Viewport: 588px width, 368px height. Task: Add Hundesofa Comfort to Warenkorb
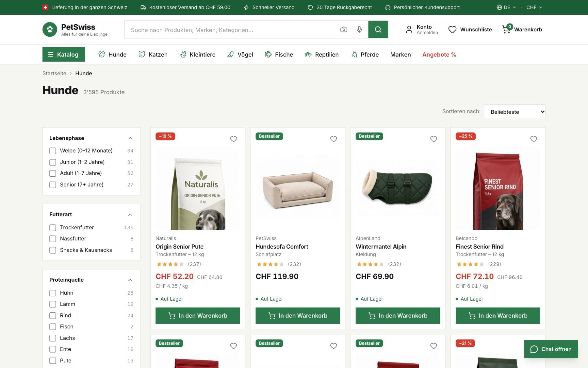click(298, 316)
